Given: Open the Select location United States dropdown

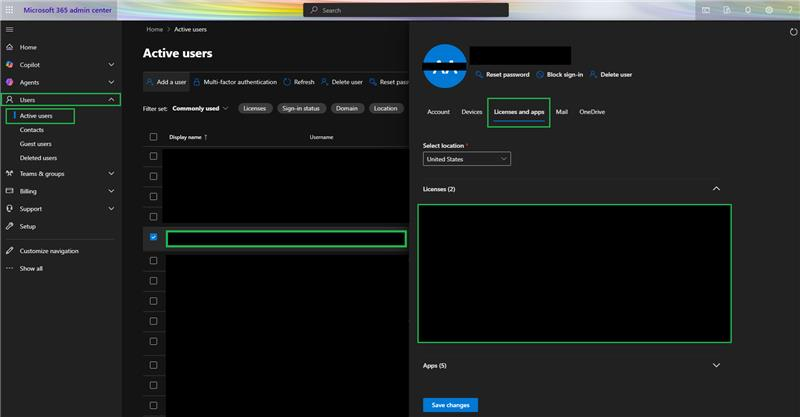Looking at the screenshot, I should 467,159.
